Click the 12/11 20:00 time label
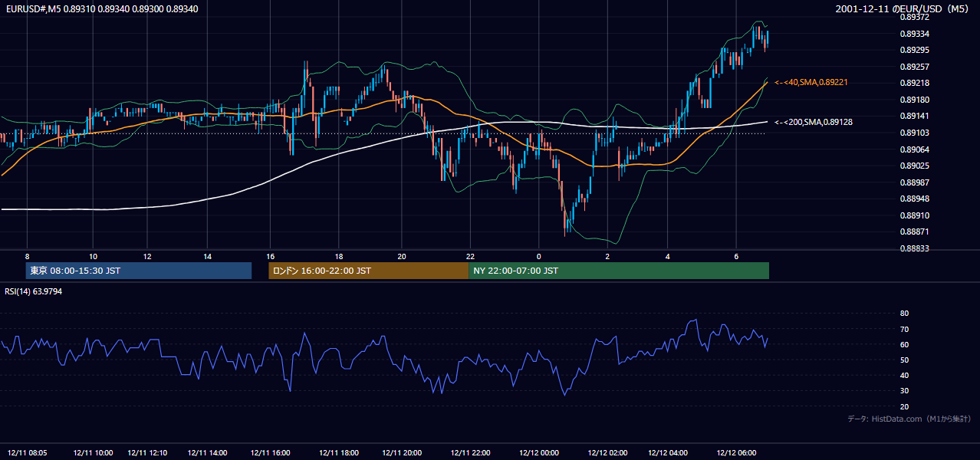 [402, 452]
